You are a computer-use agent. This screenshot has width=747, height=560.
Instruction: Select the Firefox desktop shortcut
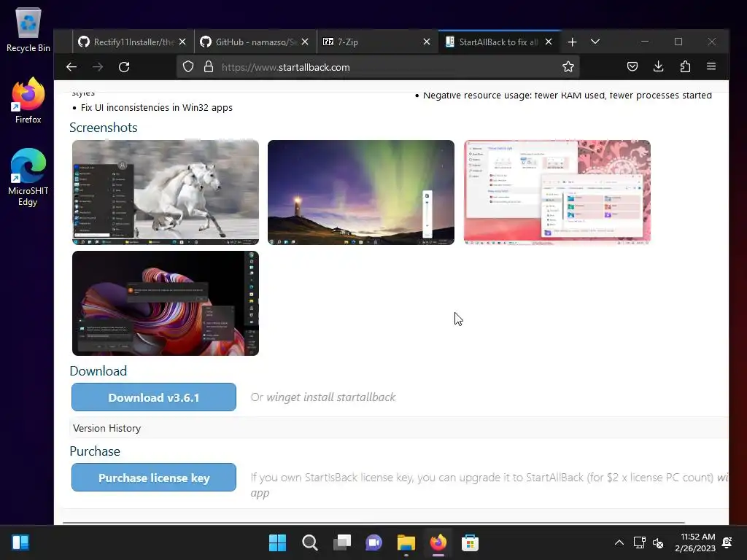(x=28, y=101)
